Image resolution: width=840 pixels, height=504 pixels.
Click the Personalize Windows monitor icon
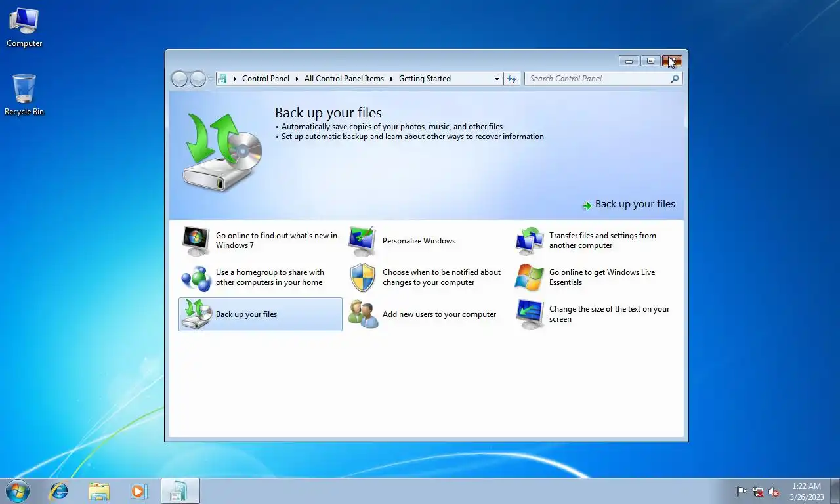click(x=362, y=241)
